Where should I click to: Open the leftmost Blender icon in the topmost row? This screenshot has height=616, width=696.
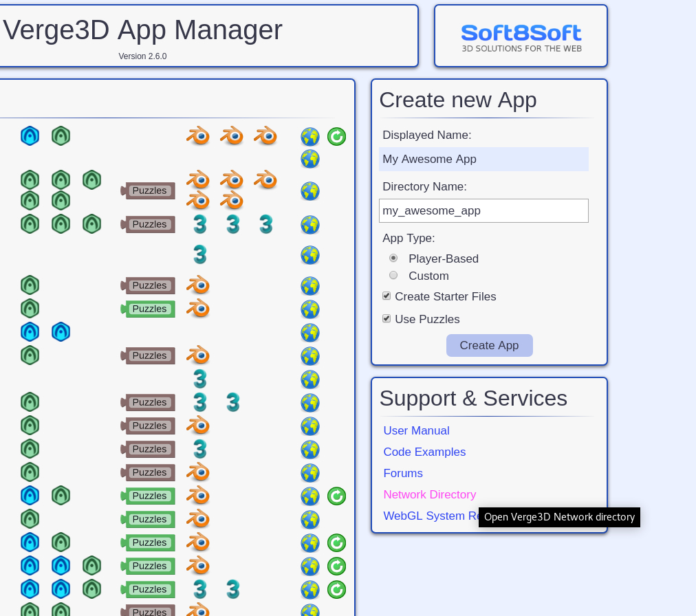pos(198,135)
